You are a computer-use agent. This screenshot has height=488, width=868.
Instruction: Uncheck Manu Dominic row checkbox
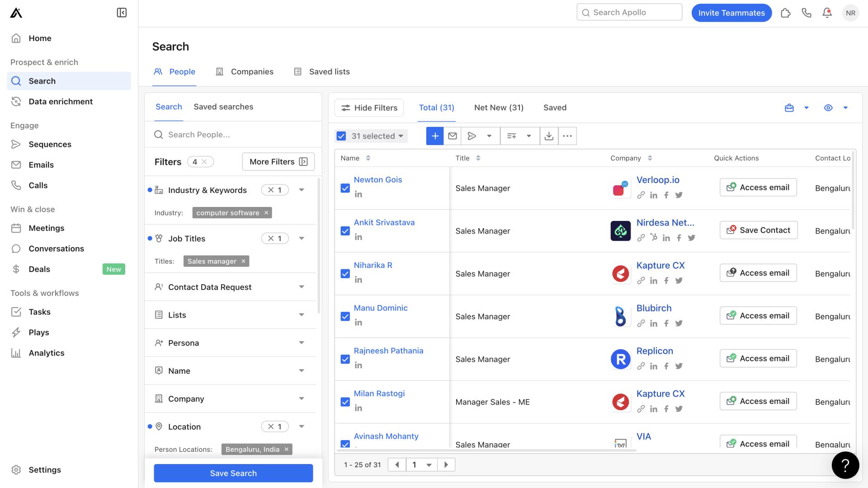coord(345,316)
